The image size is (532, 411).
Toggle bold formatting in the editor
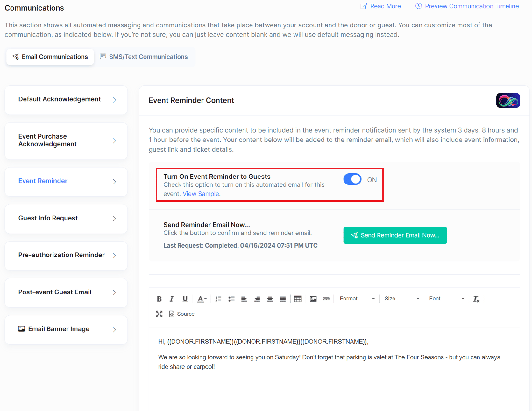[159, 299]
